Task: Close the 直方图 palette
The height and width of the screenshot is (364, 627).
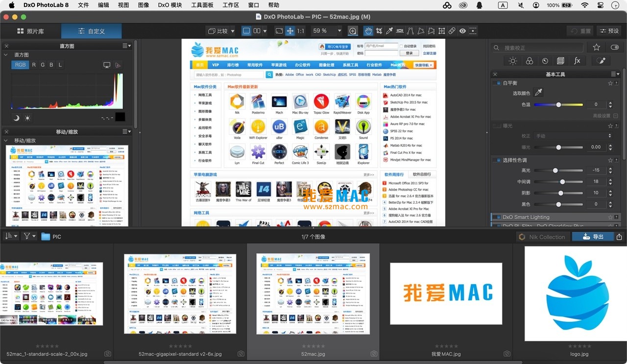Action: (6, 46)
